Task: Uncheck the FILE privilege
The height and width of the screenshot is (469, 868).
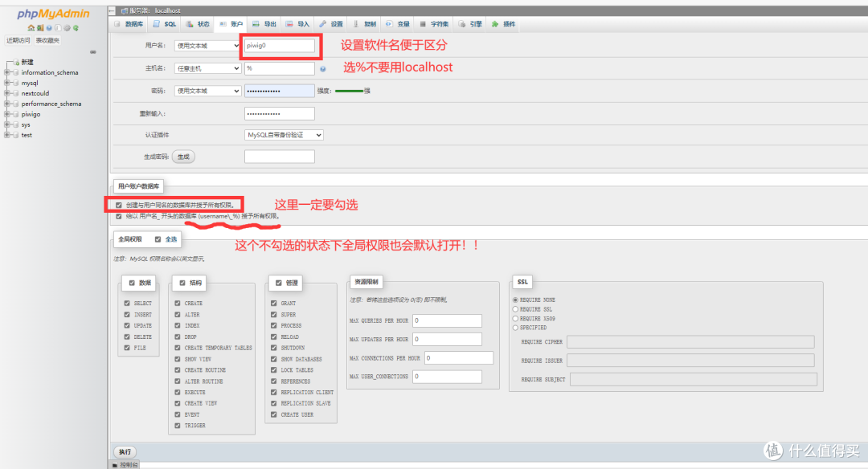Action: tap(127, 348)
